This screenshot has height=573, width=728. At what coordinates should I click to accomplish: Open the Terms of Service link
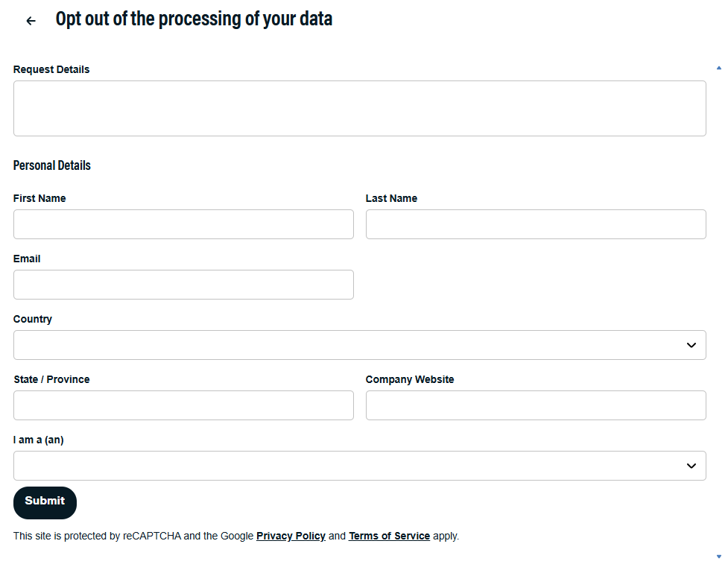pyautogui.click(x=389, y=536)
